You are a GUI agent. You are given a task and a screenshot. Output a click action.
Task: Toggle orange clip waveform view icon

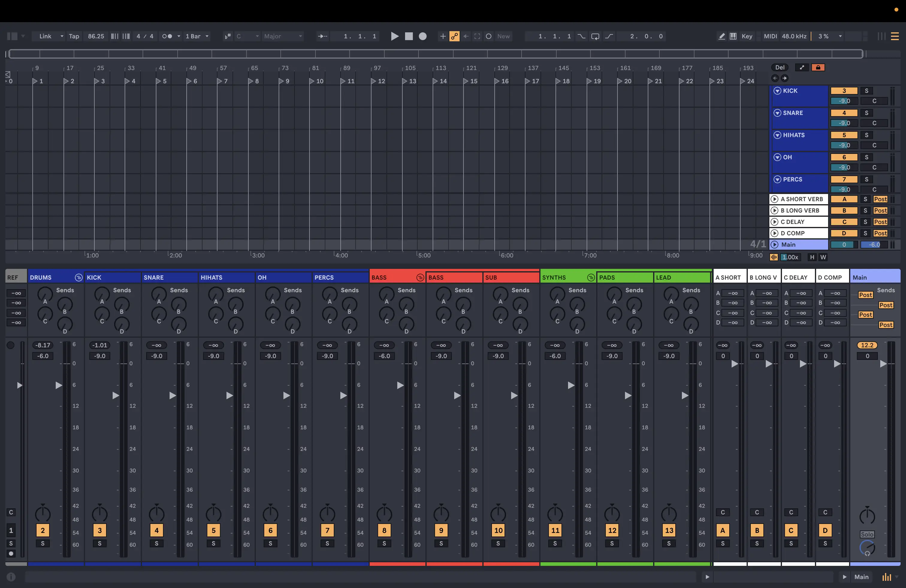774,257
